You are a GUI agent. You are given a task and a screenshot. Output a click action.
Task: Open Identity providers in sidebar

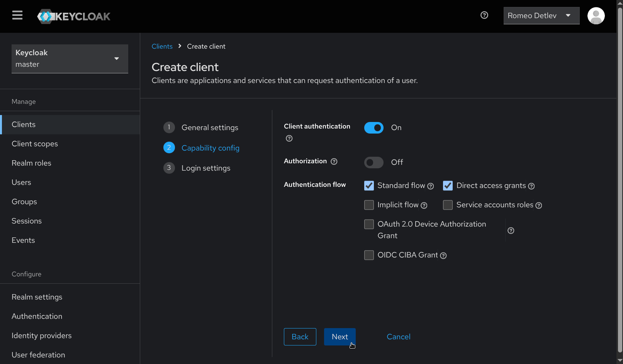tap(70, 336)
